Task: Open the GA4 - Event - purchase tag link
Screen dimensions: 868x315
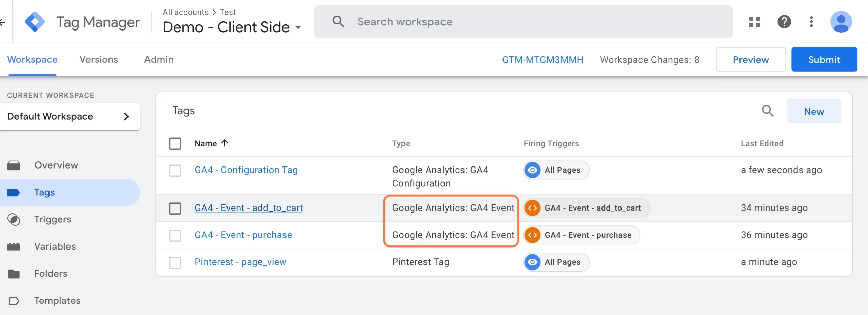Action: point(243,235)
